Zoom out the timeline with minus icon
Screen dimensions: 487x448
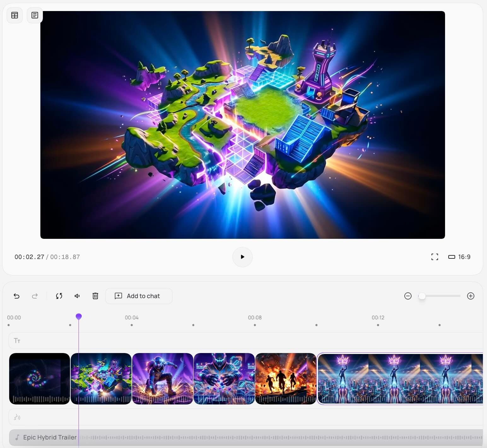408,296
